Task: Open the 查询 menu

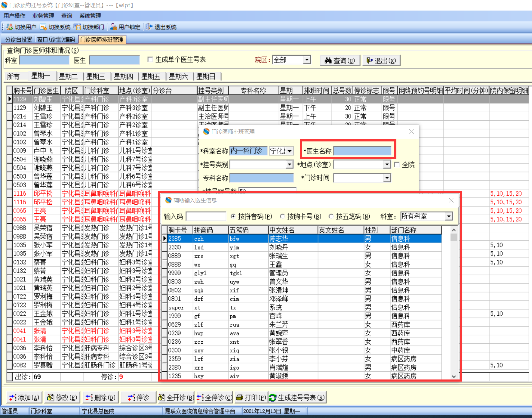Action: 67,16
